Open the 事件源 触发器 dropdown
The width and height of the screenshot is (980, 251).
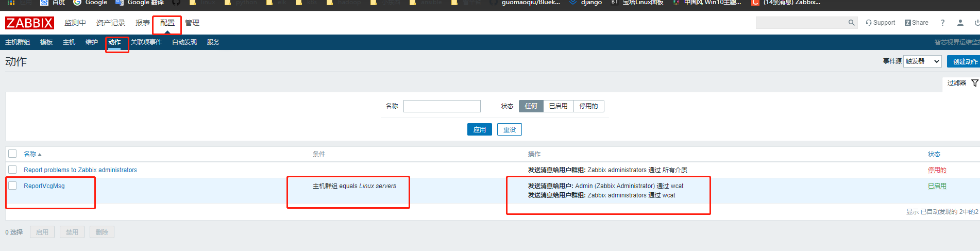coord(922,61)
